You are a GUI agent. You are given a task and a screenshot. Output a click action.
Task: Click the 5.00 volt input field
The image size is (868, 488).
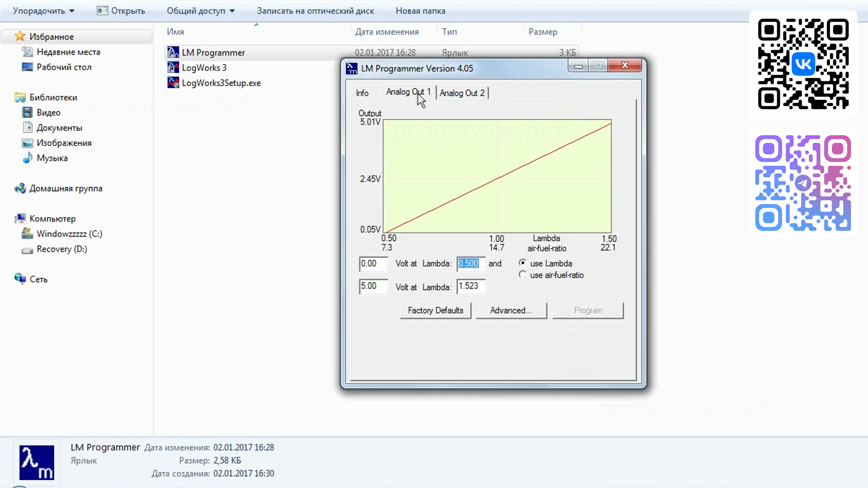[373, 286]
